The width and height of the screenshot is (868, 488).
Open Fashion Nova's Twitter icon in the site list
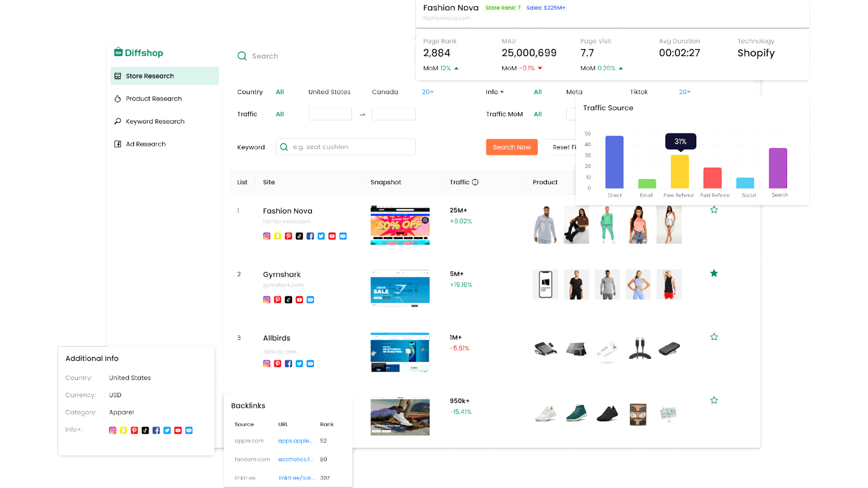click(321, 236)
